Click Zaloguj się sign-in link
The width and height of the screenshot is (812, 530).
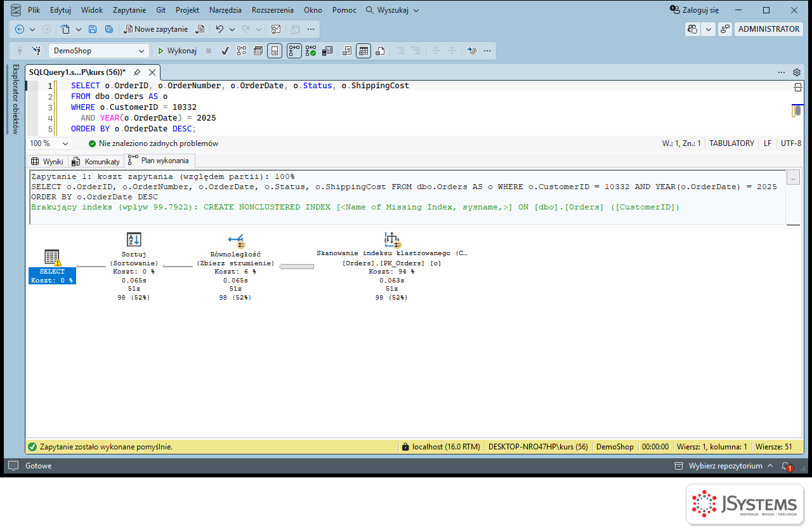695,10
